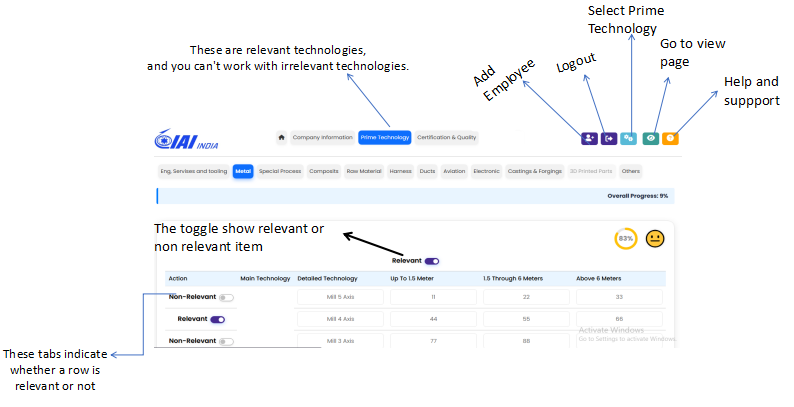
Task: Click the field showing value 77
Action: [433, 341]
